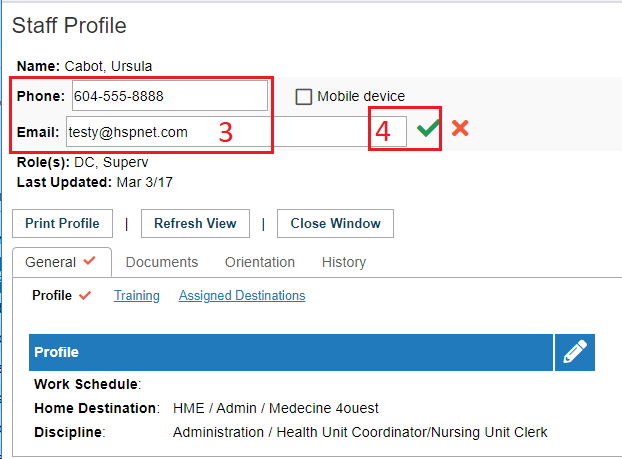Screen dimensions: 622x459
Task: Click into the Phone number field
Action: 170,96
